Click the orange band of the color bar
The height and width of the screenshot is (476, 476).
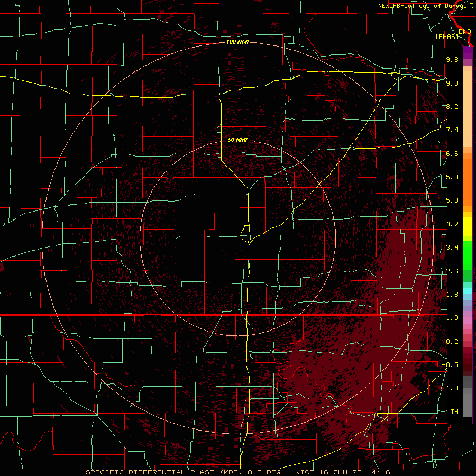[x=467, y=179]
